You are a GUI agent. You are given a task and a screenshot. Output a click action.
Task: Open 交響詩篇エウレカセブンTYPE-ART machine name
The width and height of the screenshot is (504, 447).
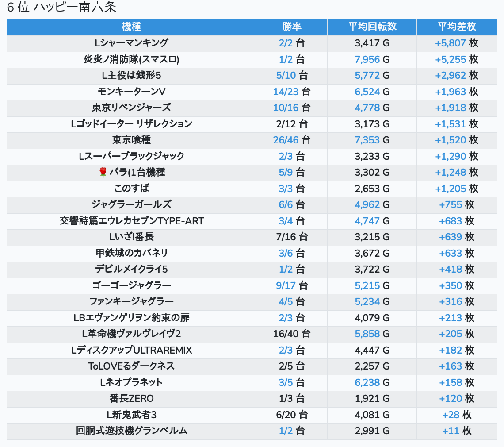[x=131, y=221]
